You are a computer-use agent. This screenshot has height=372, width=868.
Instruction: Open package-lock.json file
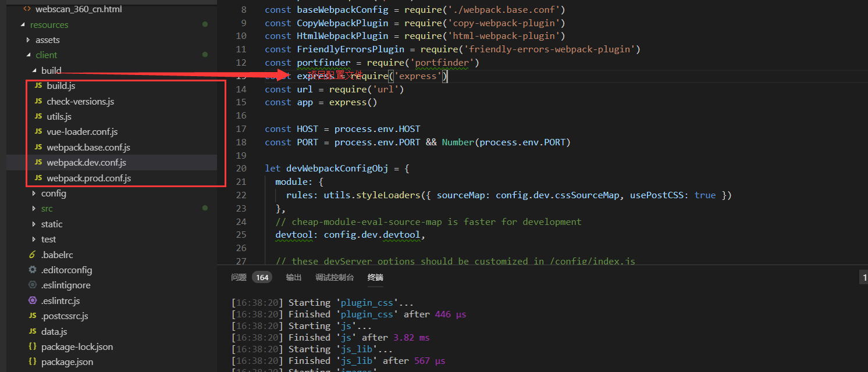coord(77,346)
